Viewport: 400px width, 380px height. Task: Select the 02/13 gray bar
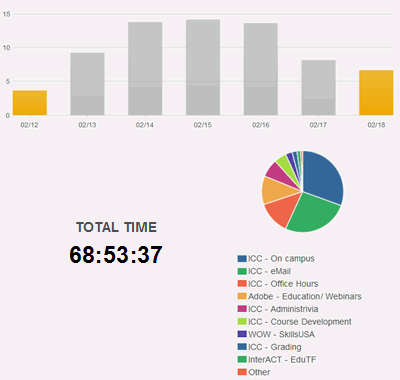[87, 84]
